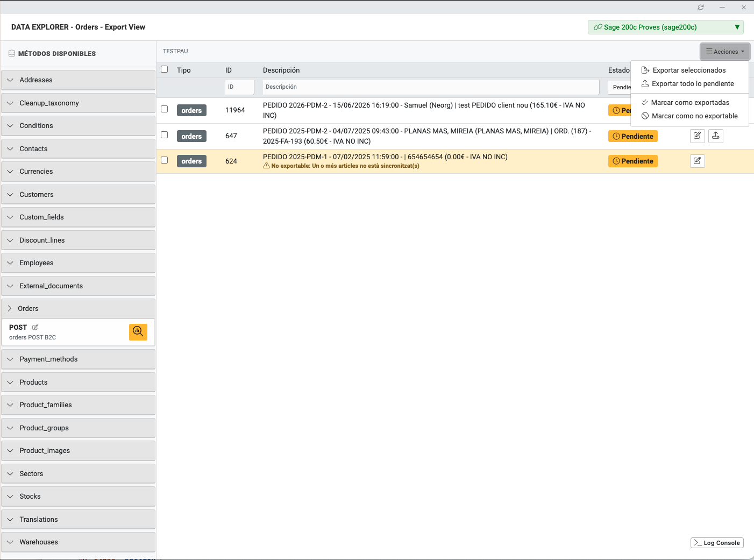The image size is (754, 560).
Task: Click the TESTPAU label
Action: 175,51
